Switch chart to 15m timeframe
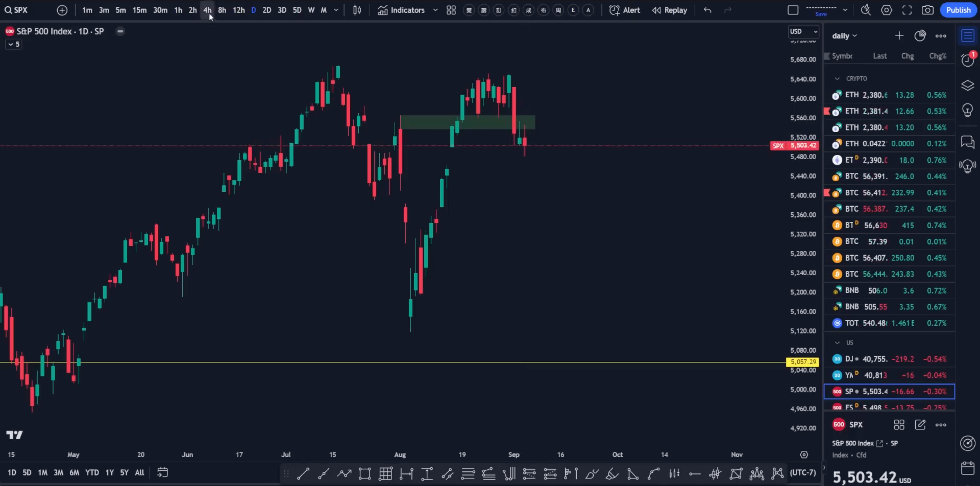This screenshot has width=980, height=486. click(139, 10)
